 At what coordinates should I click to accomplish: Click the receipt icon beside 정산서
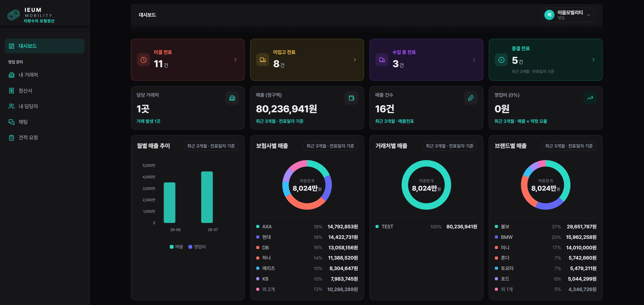coord(12,91)
